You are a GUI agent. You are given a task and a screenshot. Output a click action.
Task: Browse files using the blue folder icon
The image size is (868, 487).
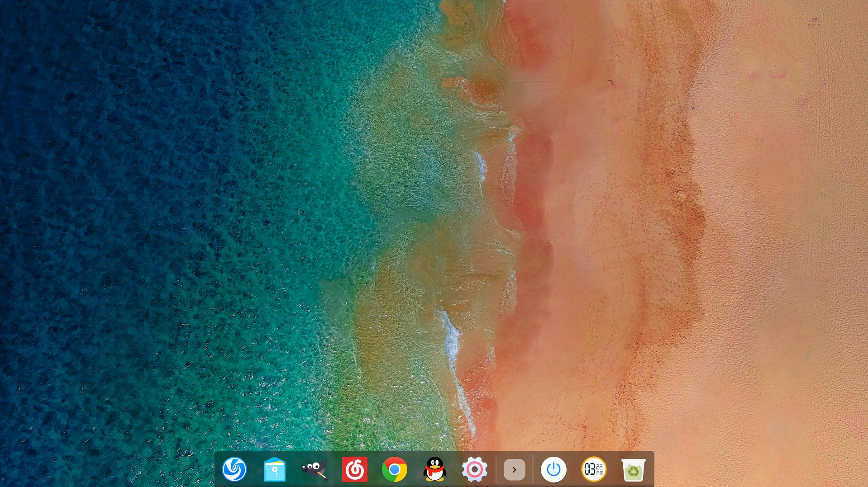coord(274,469)
